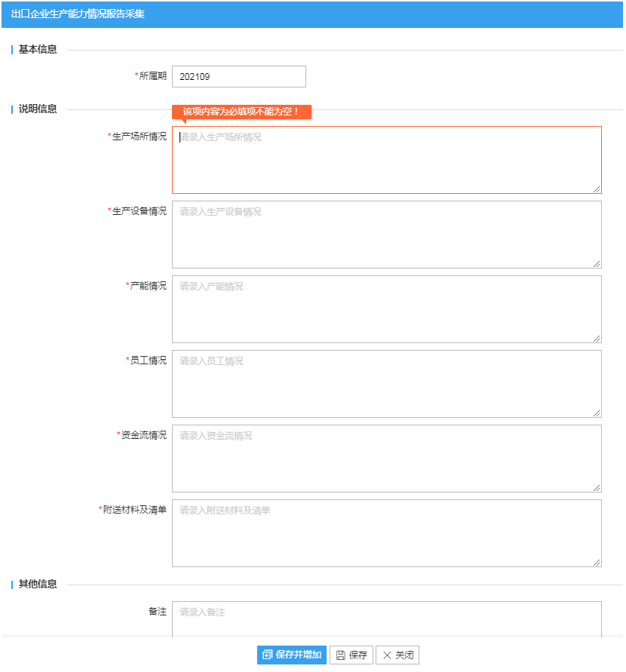Click resize handle of 产能情况 textarea
This screenshot has height=672, width=626.
pyautogui.click(x=597, y=339)
